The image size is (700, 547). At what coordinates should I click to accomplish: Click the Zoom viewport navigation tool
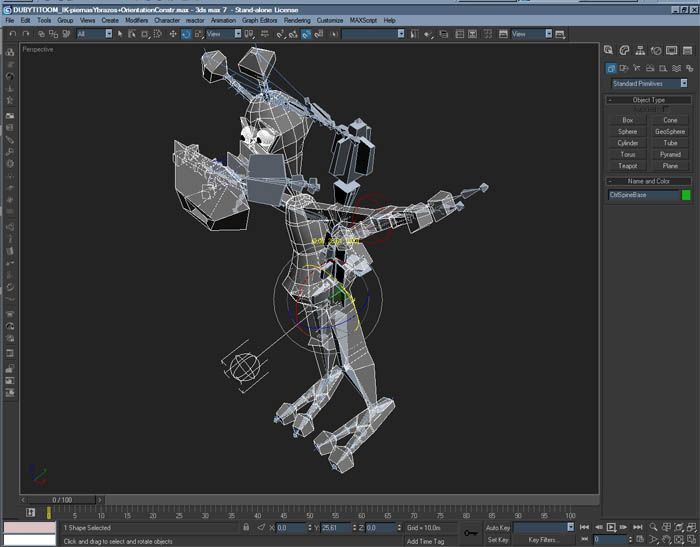point(653,527)
